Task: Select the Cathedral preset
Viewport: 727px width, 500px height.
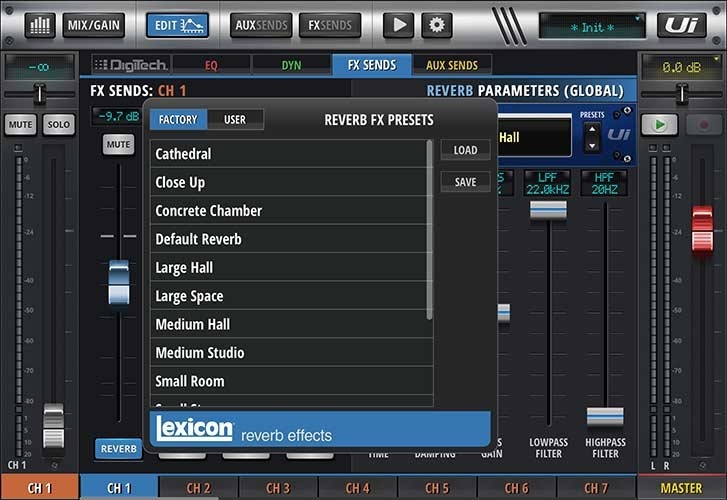Action: (x=291, y=154)
